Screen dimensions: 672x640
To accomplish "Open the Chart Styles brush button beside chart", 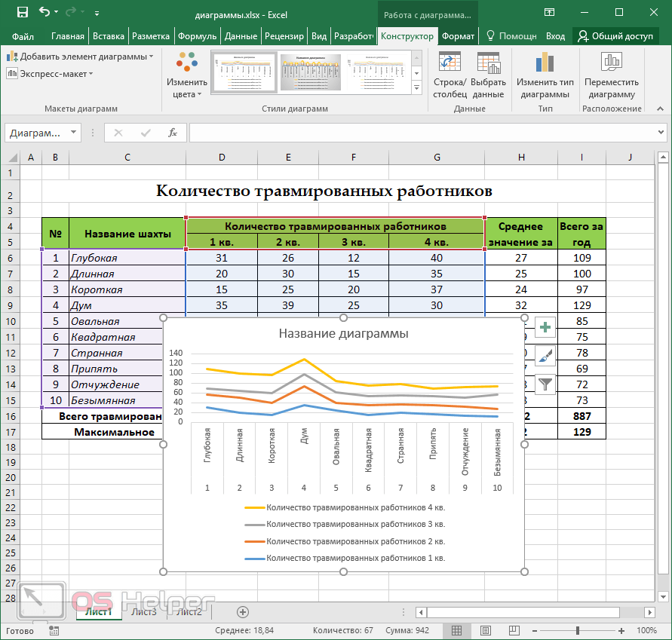I will point(545,356).
